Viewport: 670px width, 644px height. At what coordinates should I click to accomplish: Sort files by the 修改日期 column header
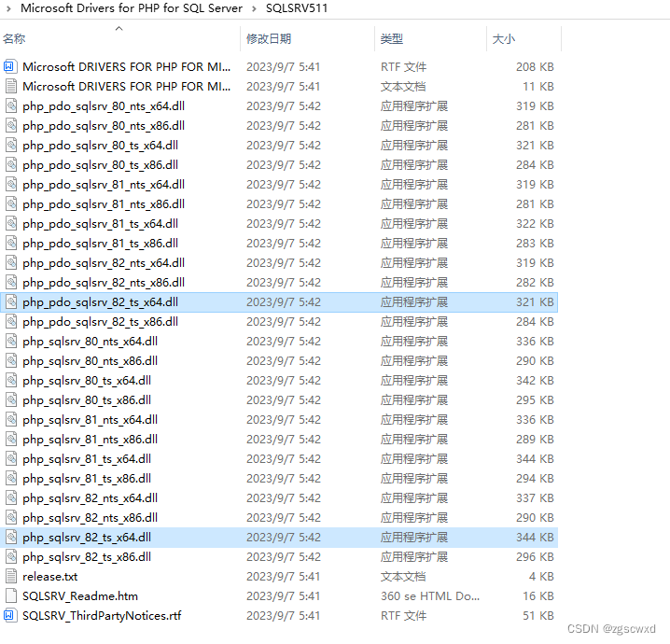(x=269, y=39)
